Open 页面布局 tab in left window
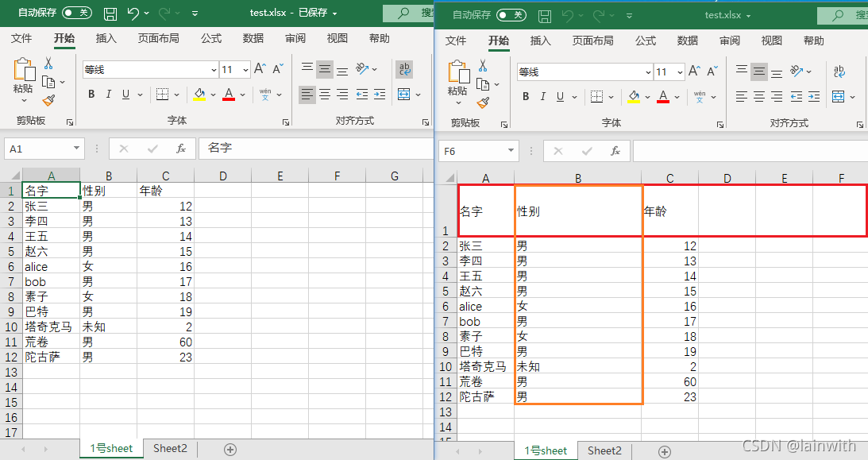 click(158, 38)
